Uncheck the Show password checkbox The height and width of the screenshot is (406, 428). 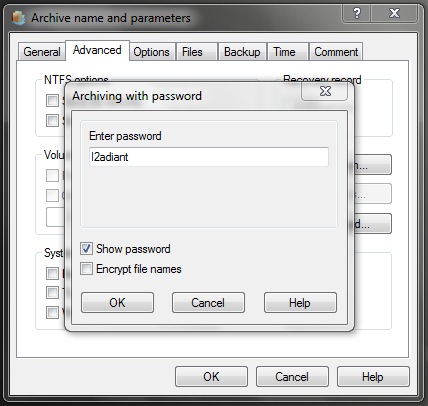click(86, 249)
